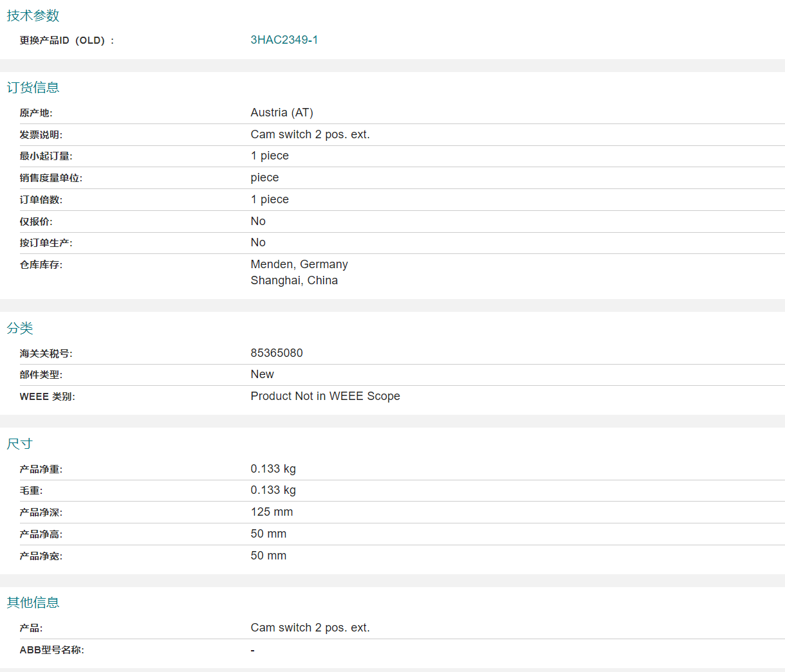Click the 分类 section heading
This screenshot has height=672, width=785.
(20, 328)
